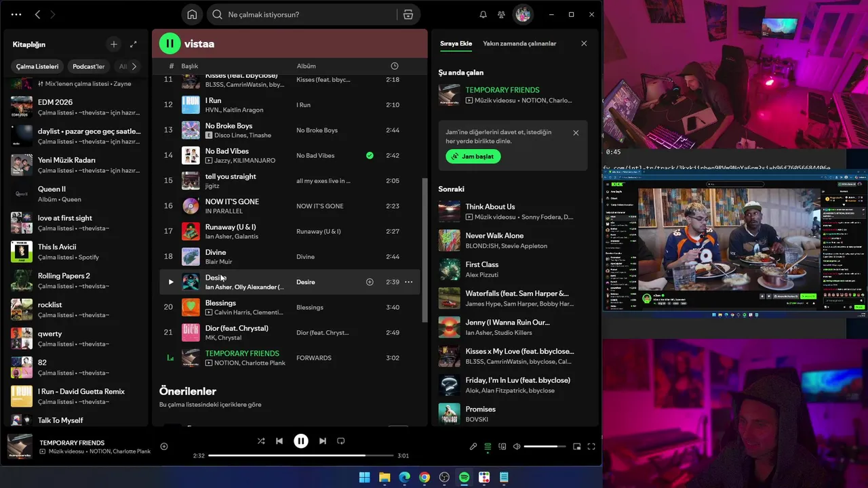Open rocklist playlist
This screenshot has width=868, height=488.
[76, 310]
